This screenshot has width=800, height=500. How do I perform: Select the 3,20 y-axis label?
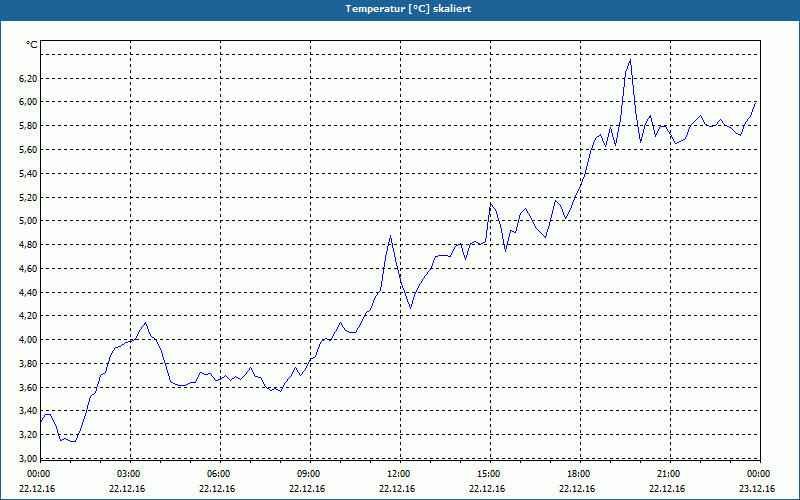click(29, 434)
